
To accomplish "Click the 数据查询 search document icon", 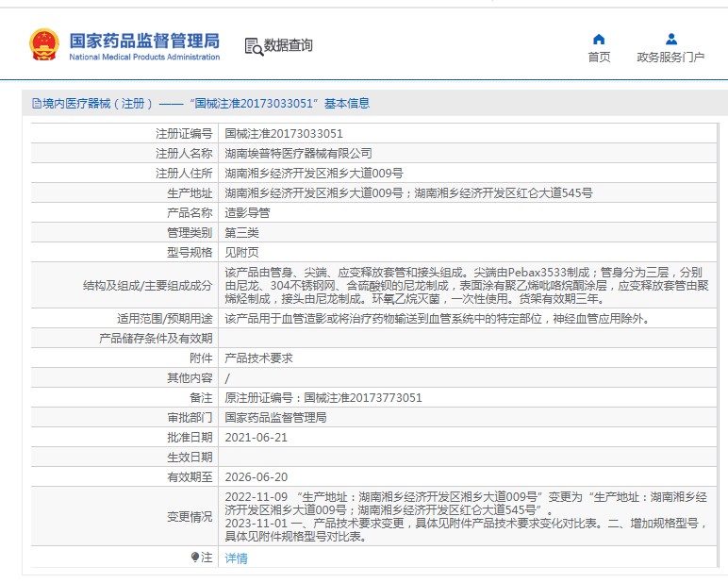I will (x=252, y=46).
